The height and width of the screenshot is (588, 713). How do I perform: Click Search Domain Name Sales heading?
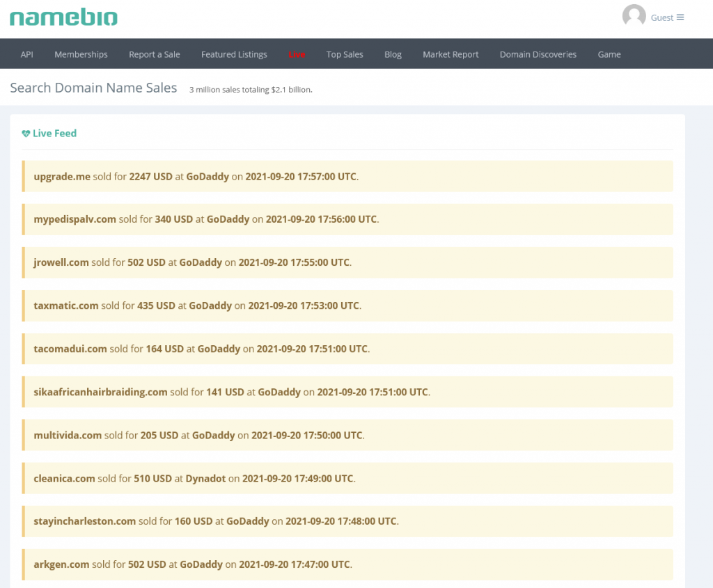(x=94, y=88)
